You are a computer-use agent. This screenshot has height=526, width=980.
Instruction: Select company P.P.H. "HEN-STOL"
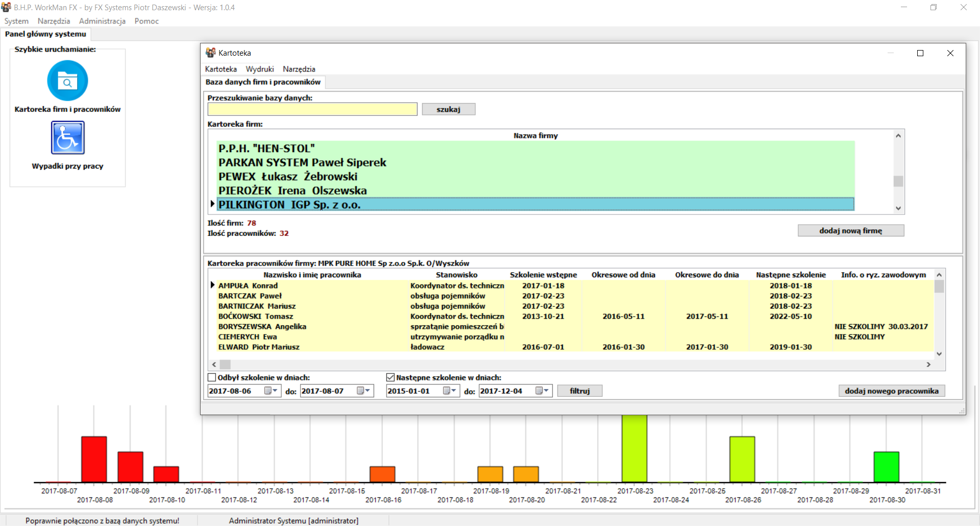(x=535, y=149)
